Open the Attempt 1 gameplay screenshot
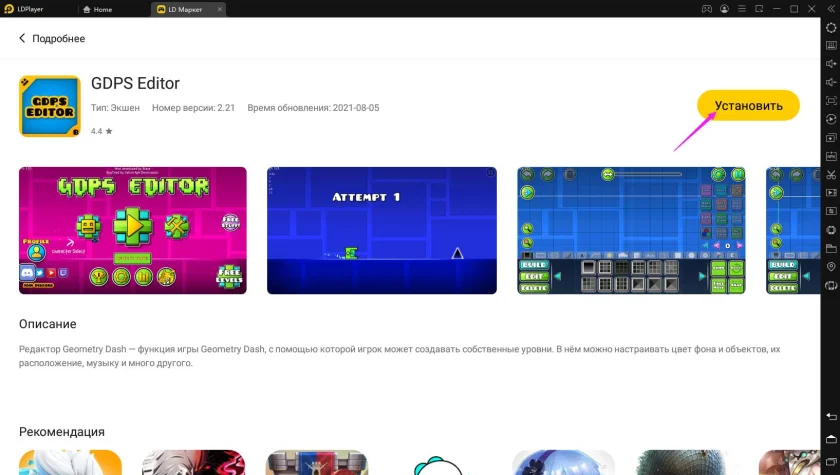Image resolution: width=840 pixels, height=475 pixels. pyautogui.click(x=381, y=230)
